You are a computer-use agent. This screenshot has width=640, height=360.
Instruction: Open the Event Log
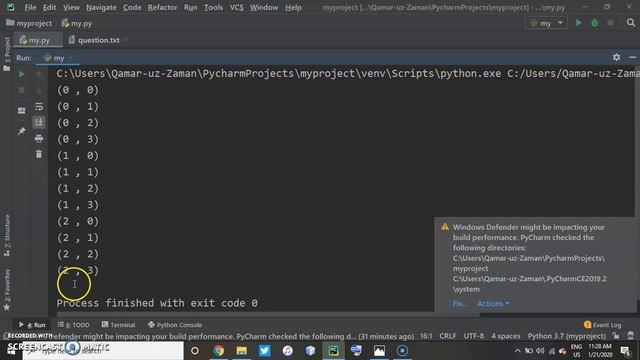[602, 325]
